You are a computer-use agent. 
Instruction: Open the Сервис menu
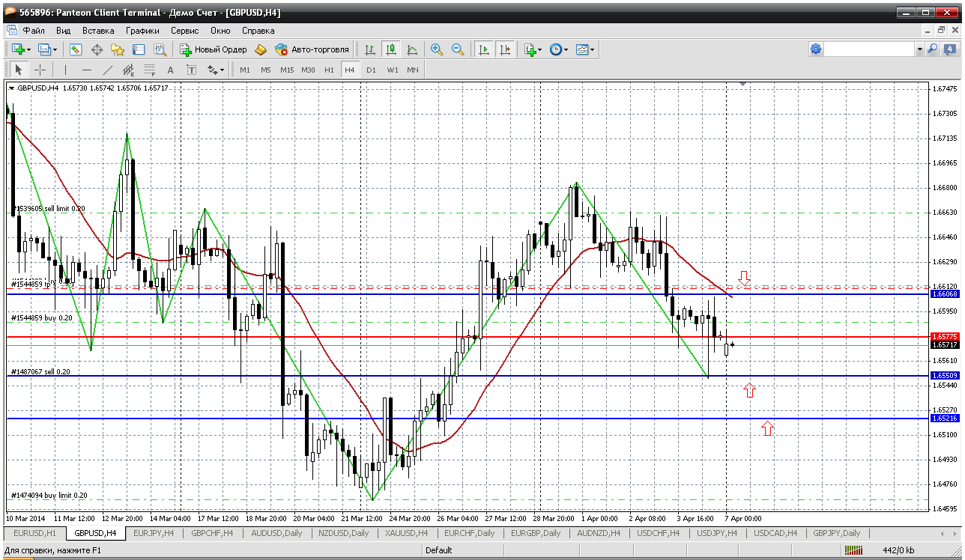coord(184,31)
